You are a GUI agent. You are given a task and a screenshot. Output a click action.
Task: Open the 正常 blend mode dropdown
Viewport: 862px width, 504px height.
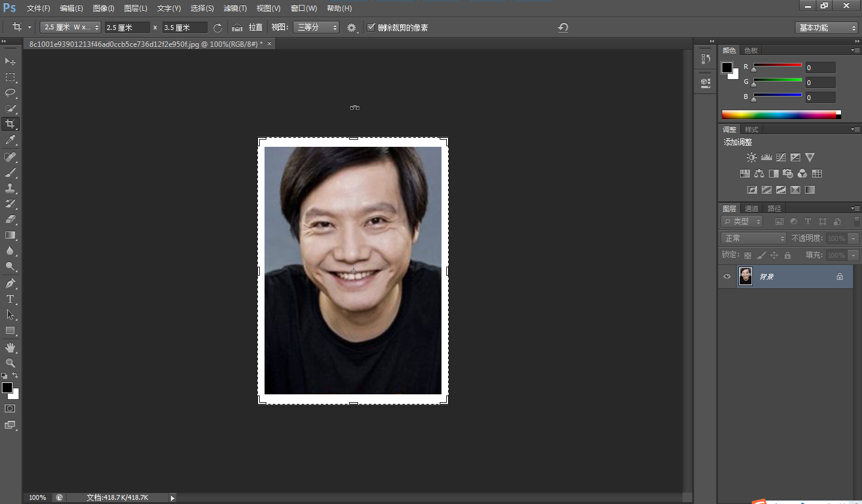pos(753,239)
